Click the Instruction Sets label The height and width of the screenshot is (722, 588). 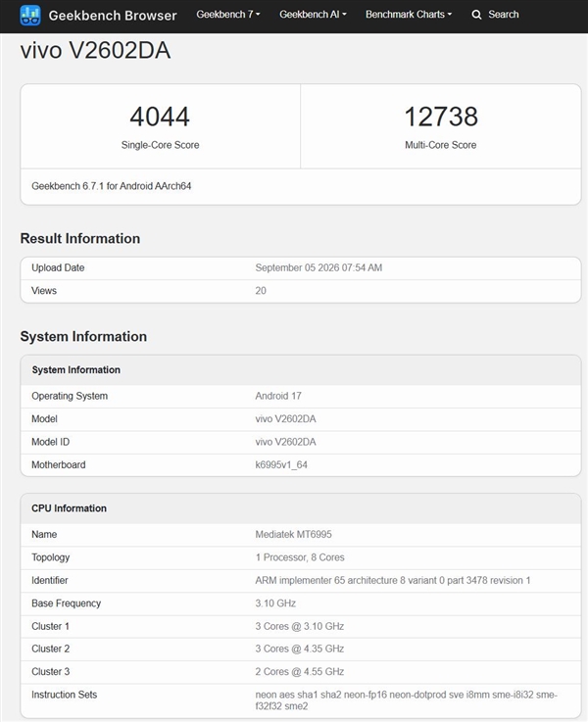[x=64, y=695]
